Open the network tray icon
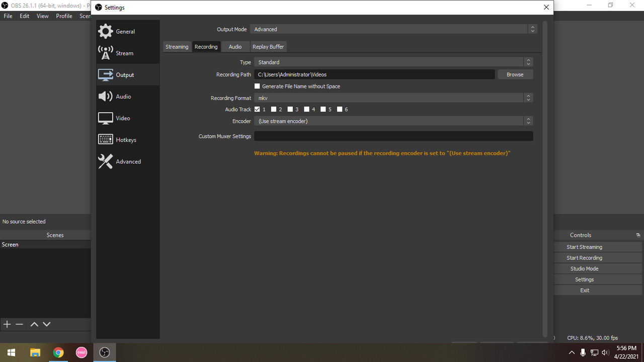Screen dimensions: 644x362 click(x=594, y=352)
